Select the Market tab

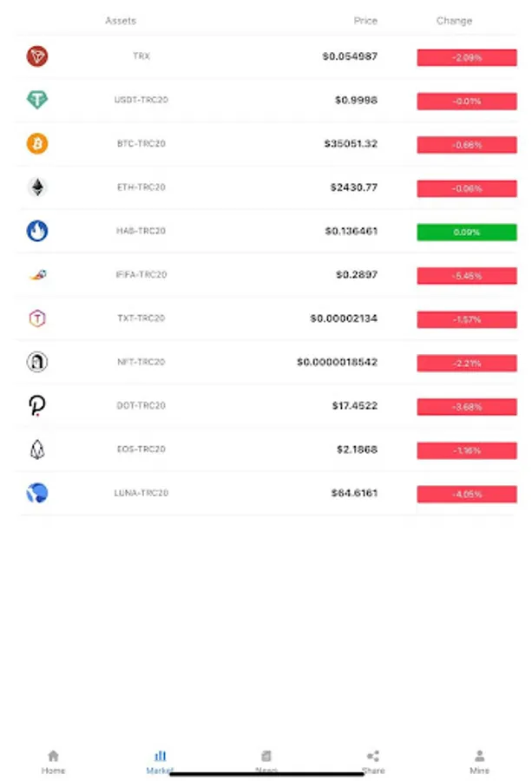(160, 762)
